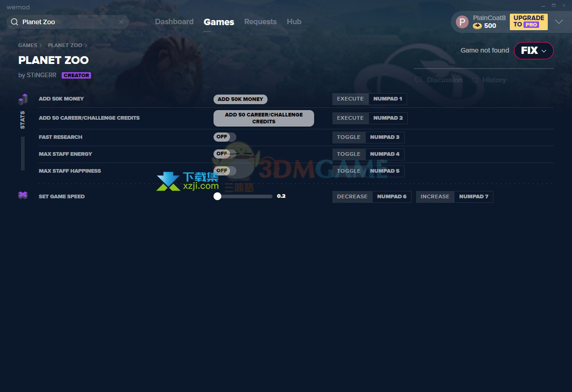Set hotkey Numpad 1 for Add Money
The image size is (572, 392).
point(387,99)
